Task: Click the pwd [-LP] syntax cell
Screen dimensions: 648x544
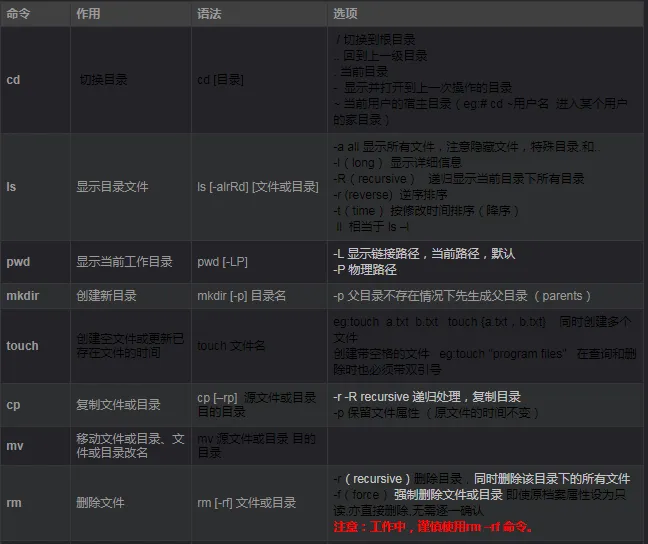Action: (x=259, y=262)
